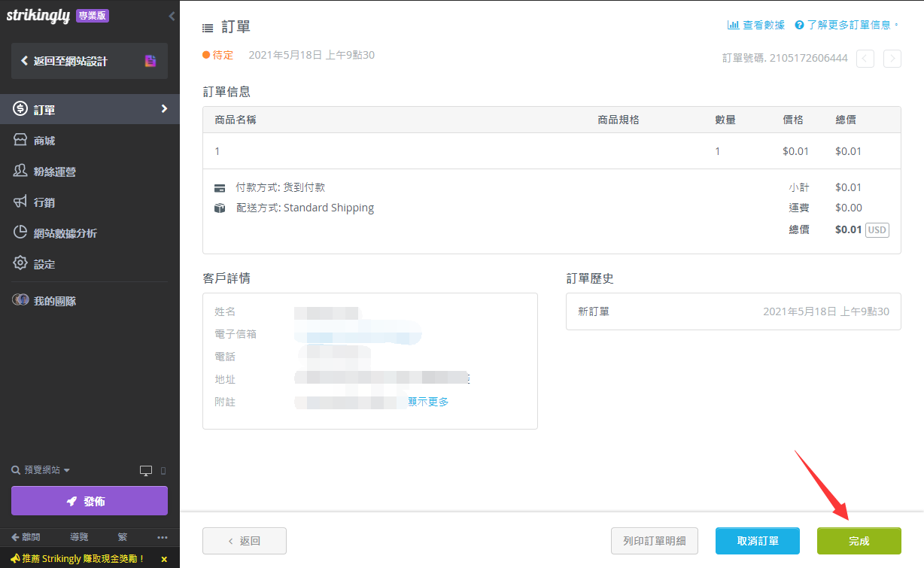Publish the site with 發佈
Viewport: 924px width, 568px height.
[90, 501]
